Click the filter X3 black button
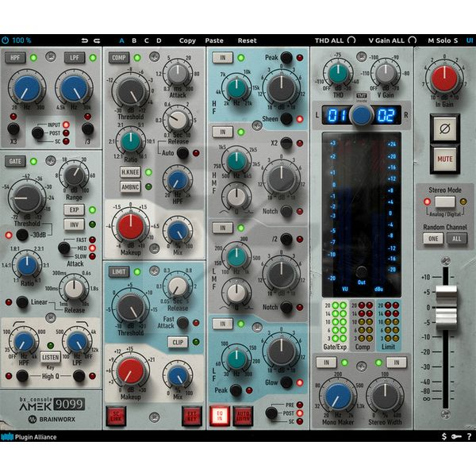 (x=13, y=129)
